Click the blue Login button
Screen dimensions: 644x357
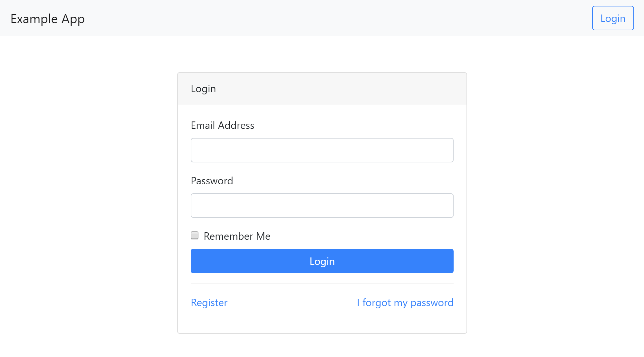tap(322, 261)
